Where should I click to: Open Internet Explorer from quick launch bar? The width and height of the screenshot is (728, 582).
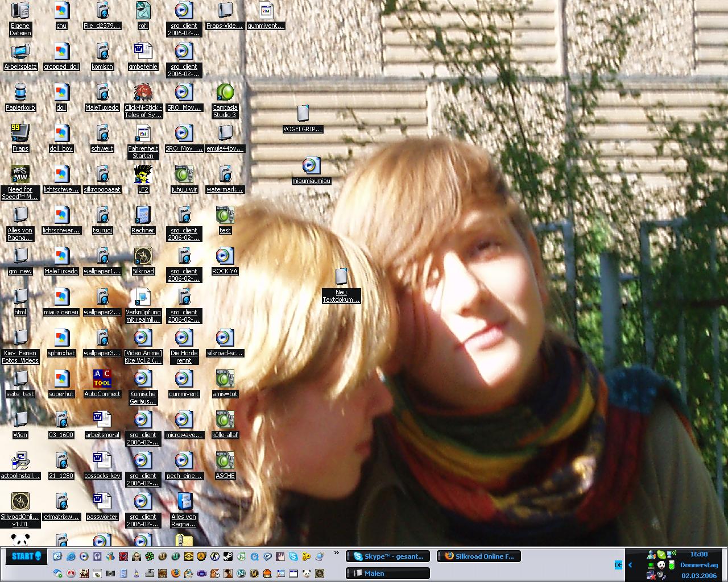tap(71, 556)
